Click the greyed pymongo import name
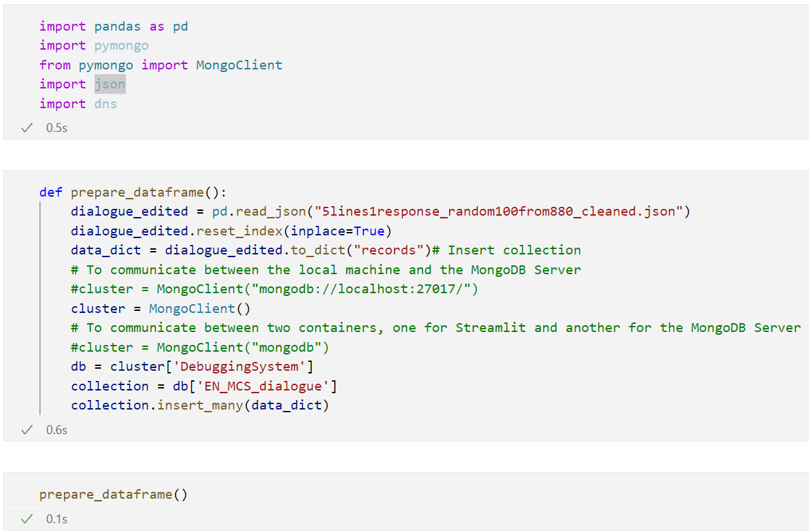809x532 pixels. pyautogui.click(x=121, y=46)
